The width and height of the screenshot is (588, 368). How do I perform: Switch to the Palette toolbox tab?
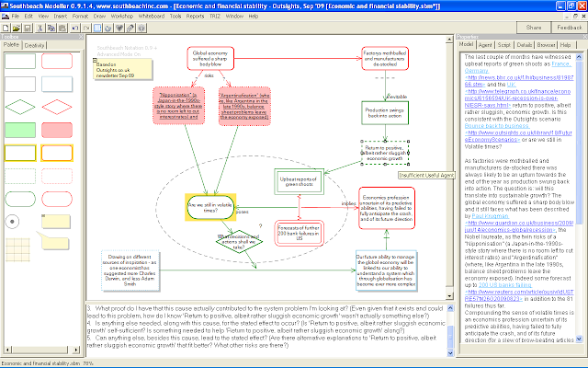coord(11,45)
